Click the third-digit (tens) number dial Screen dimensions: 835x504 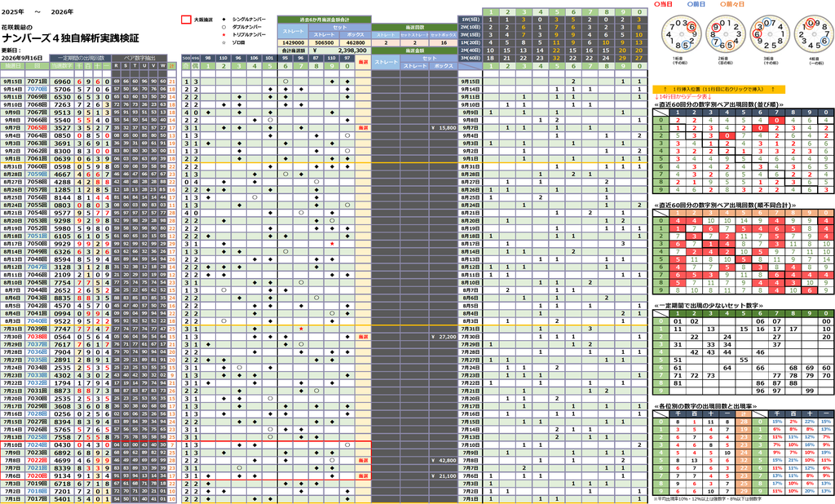coord(770,34)
